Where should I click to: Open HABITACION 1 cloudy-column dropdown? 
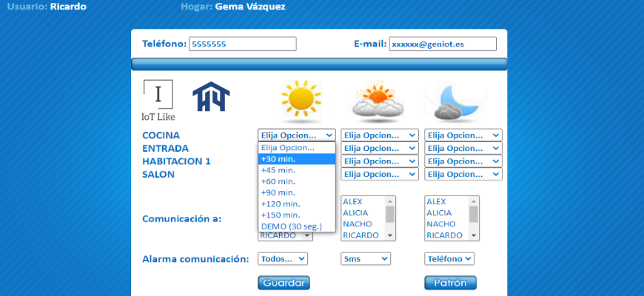tap(380, 161)
